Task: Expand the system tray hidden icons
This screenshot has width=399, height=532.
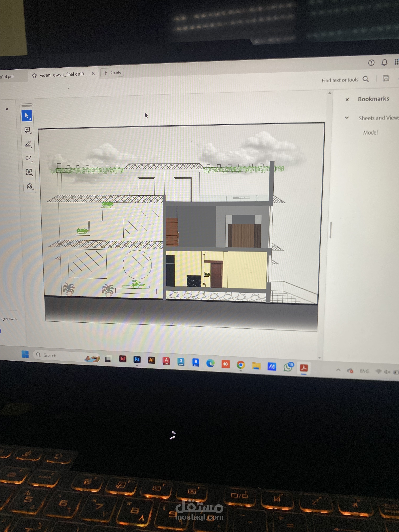Action: 338,370
